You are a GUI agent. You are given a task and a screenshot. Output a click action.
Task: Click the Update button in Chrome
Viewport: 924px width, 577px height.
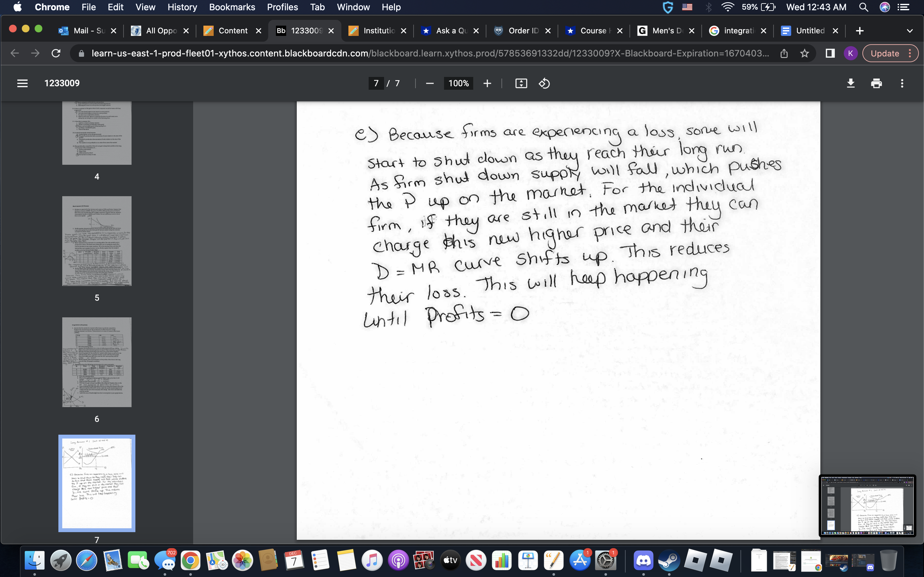tap(885, 54)
